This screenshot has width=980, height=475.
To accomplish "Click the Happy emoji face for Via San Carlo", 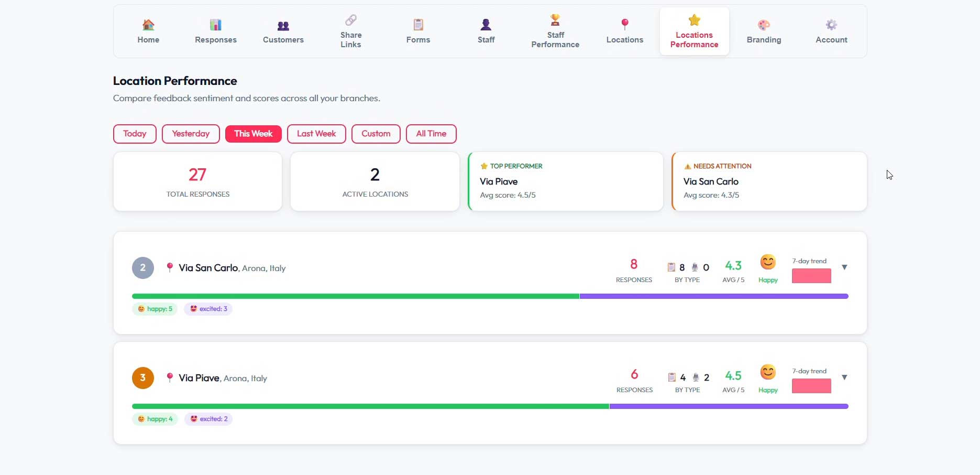I will (768, 262).
